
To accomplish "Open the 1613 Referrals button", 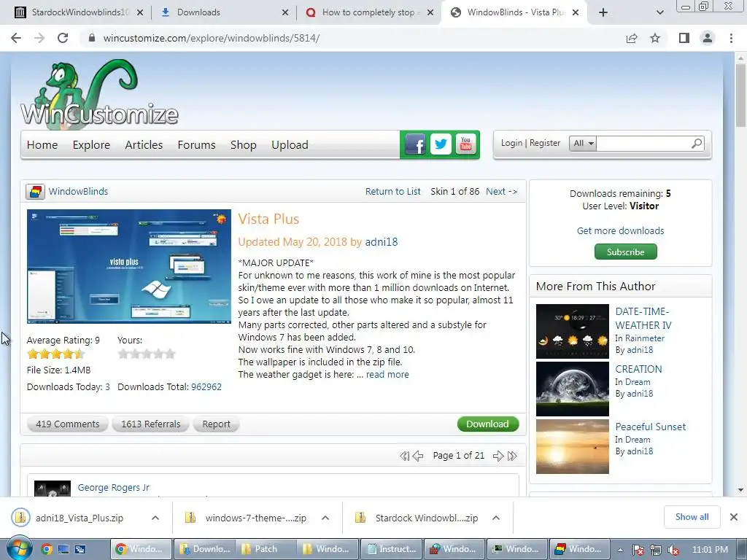I will (x=150, y=424).
